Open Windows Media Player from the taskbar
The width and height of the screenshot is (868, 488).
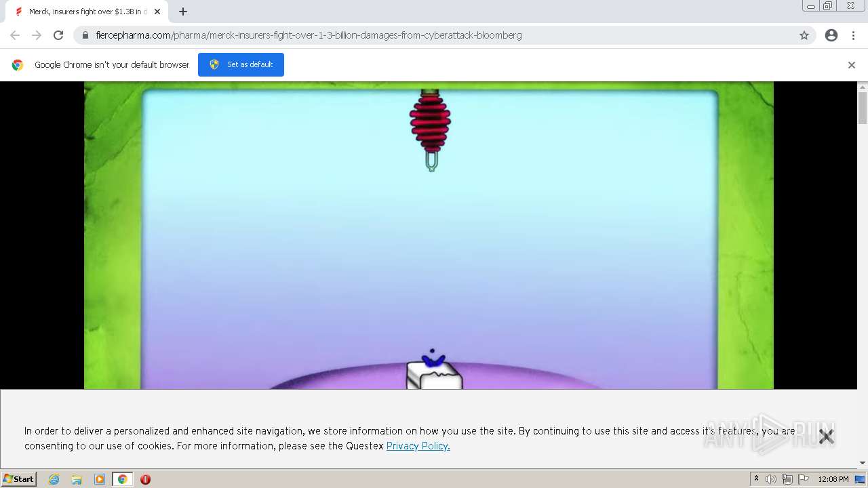click(100, 479)
